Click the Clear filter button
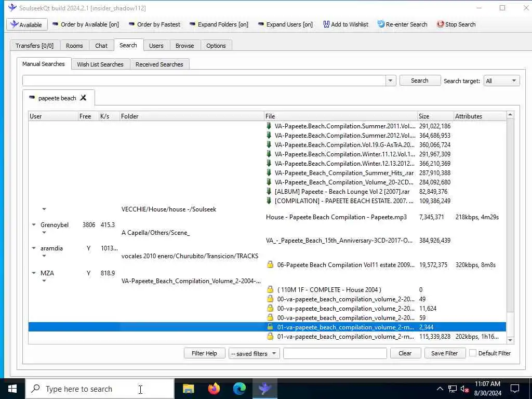The width and height of the screenshot is (532, 399). 405,353
